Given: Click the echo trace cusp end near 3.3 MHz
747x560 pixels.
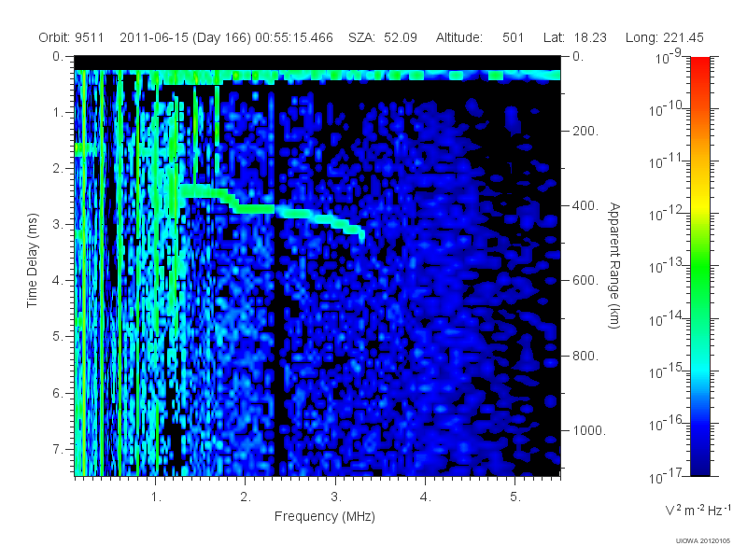Looking at the screenshot, I should pyautogui.click(x=361, y=234).
